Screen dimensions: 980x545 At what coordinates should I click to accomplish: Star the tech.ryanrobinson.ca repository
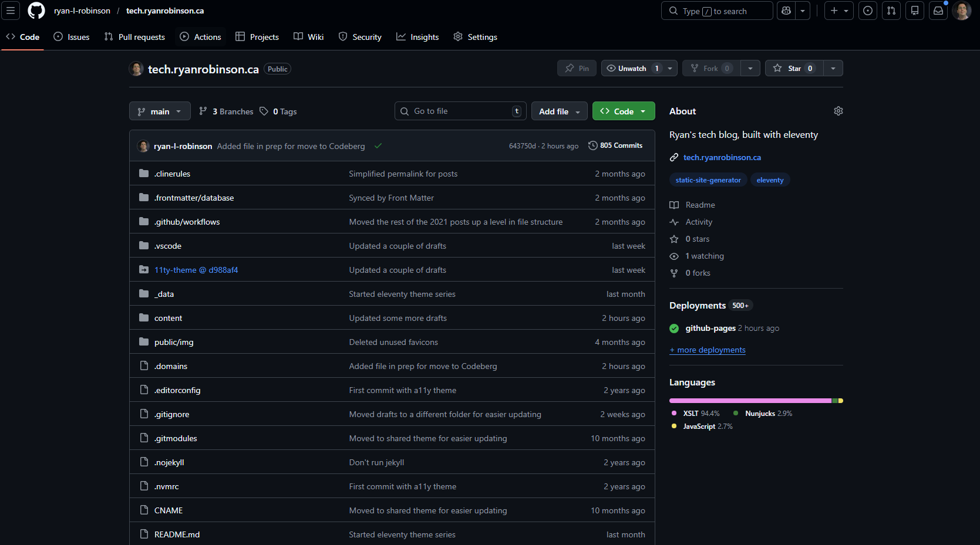click(x=792, y=68)
